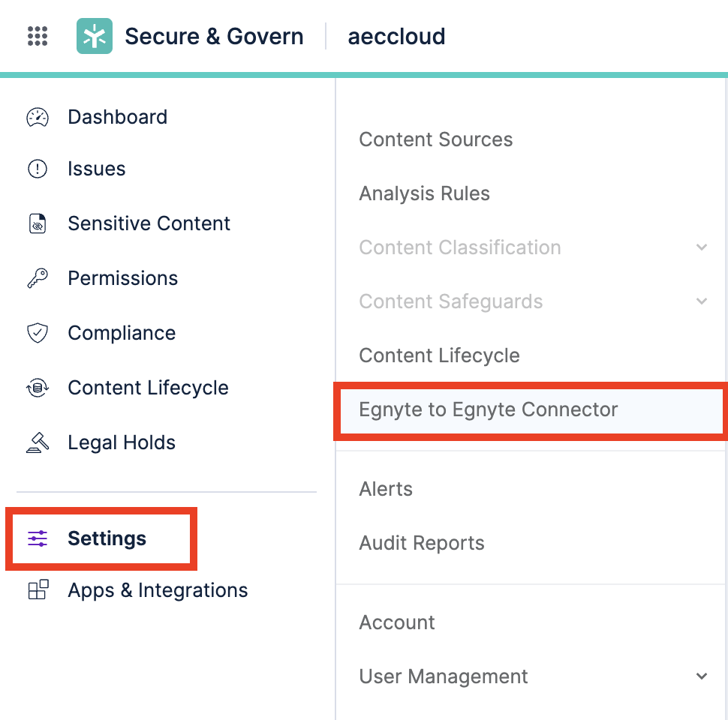Open Sensitive Content via its document icon
728x720 pixels.
[37, 223]
